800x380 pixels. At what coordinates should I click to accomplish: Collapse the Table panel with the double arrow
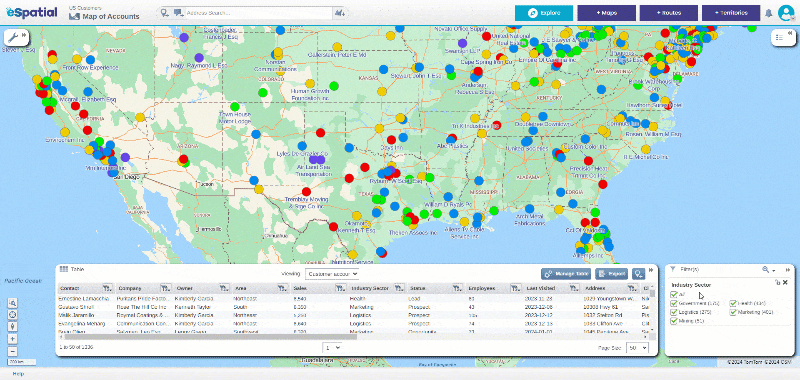click(x=651, y=270)
